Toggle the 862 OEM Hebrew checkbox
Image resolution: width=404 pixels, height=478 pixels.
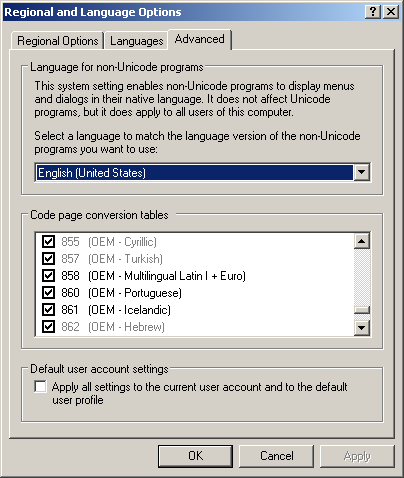(x=48, y=327)
